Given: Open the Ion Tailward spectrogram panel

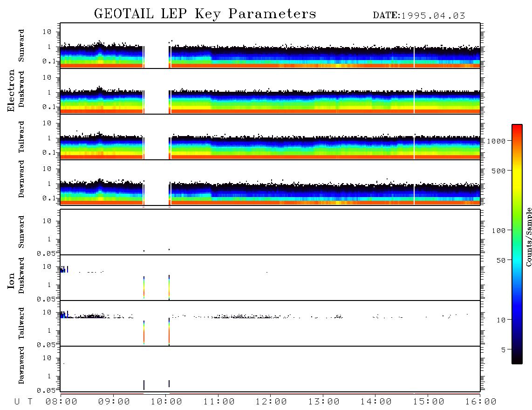Looking at the screenshot, I should click(x=270, y=323).
